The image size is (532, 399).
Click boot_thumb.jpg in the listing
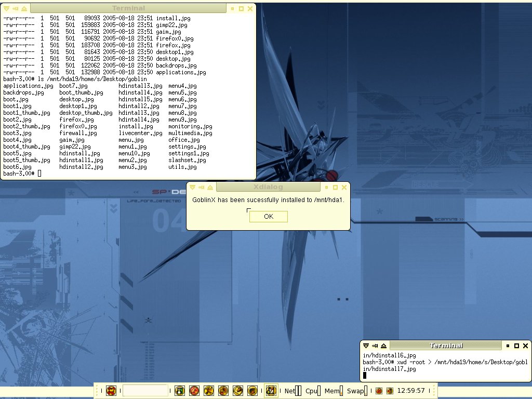[x=81, y=92]
